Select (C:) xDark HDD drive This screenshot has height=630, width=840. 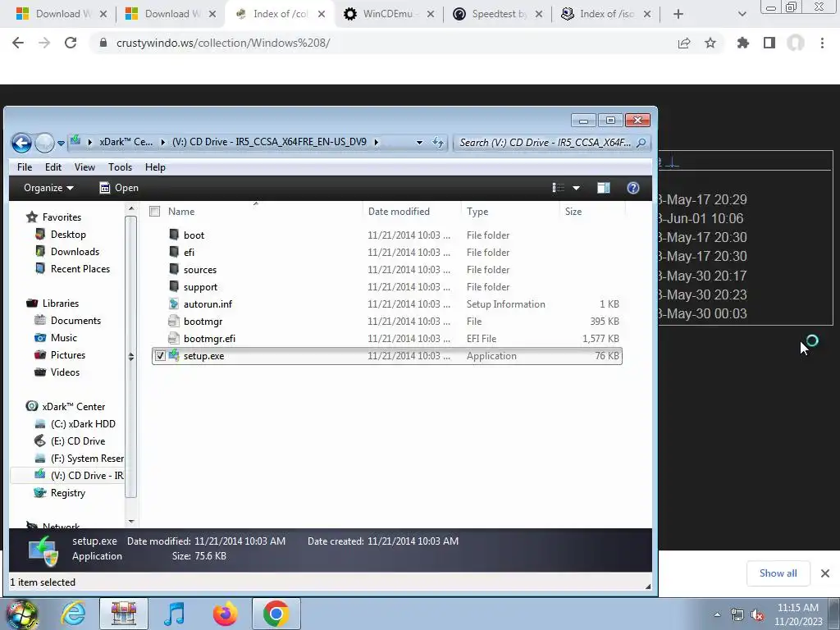[x=83, y=424]
